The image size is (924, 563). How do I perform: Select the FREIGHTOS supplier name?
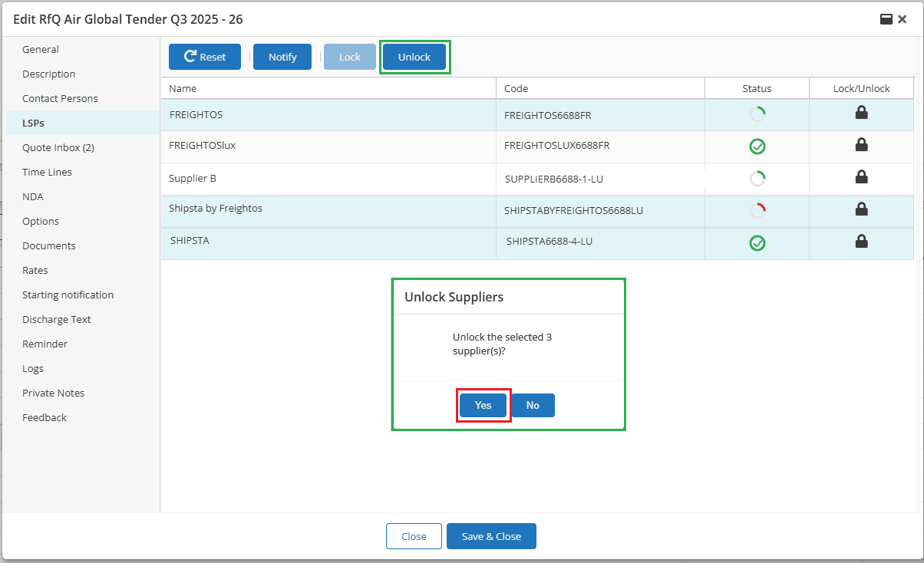tap(196, 114)
